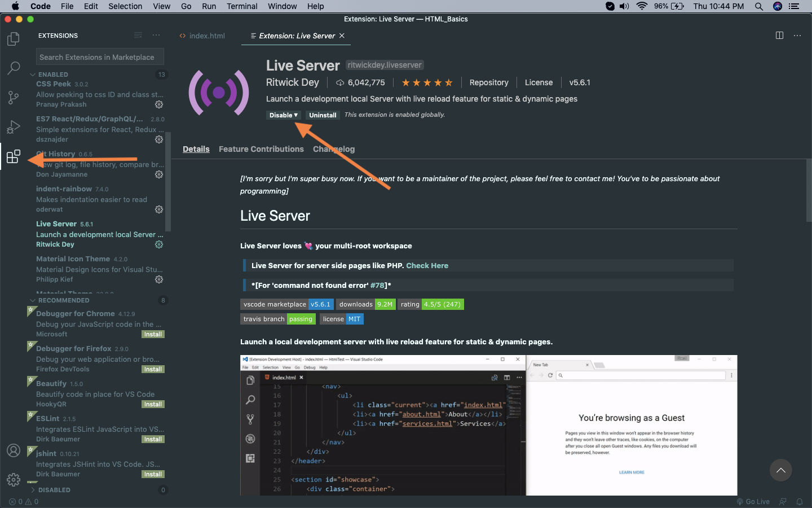The width and height of the screenshot is (812, 508).
Task: Click the Live Server manage gear in list
Action: tap(159, 244)
